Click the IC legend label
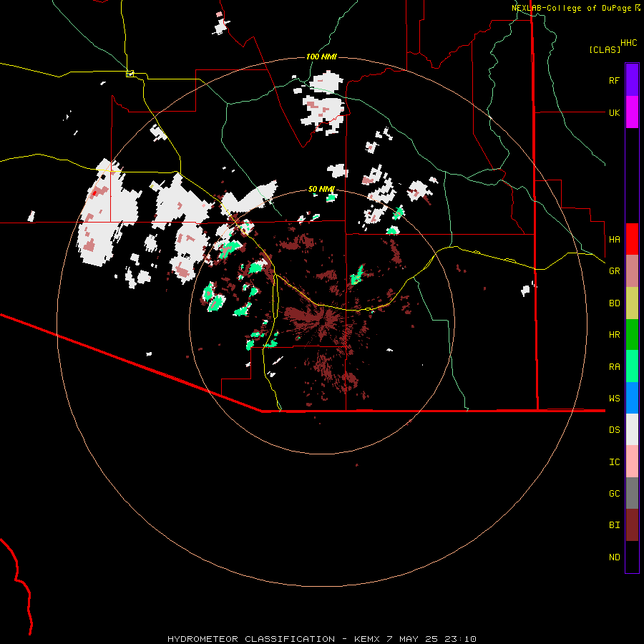The width and height of the screenshot is (644, 644). [x=614, y=462]
